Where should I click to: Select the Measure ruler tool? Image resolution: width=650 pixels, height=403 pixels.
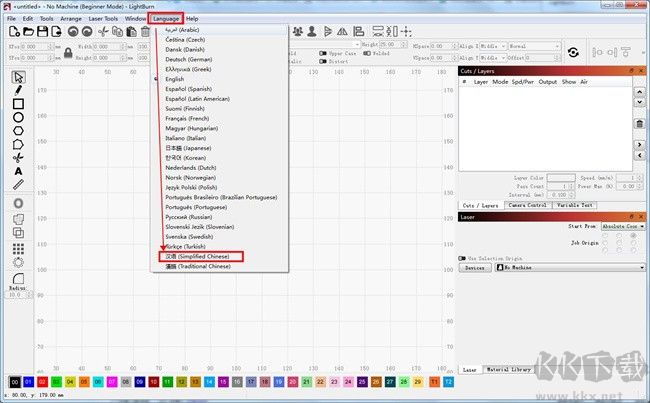(18, 185)
